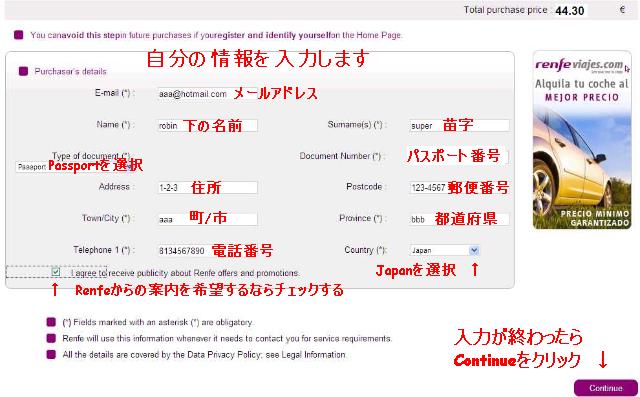Toggle the Renfe offers publicity checkbox
Screen dimensions: 640x397
56,271
